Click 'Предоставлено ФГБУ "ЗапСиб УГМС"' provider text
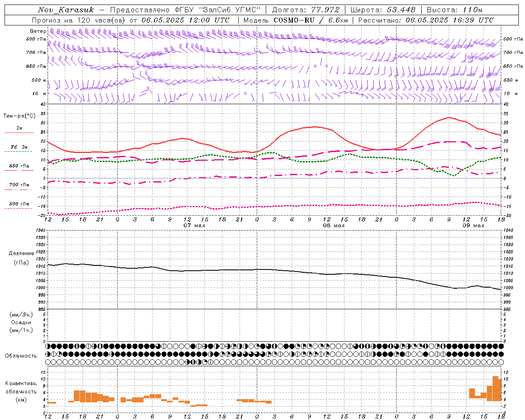This screenshot has width=525, height=420. pos(185,10)
